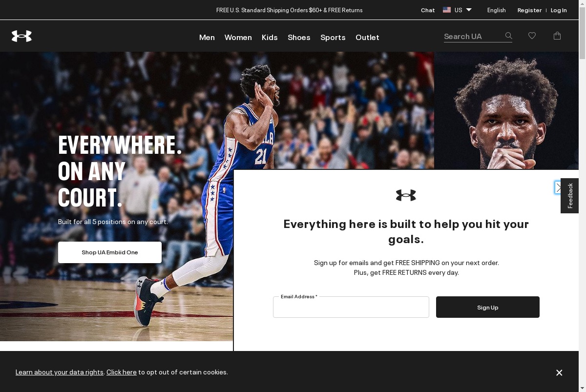Open the Shoes menu
This screenshot has height=392, width=586.
[x=299, y=38]
